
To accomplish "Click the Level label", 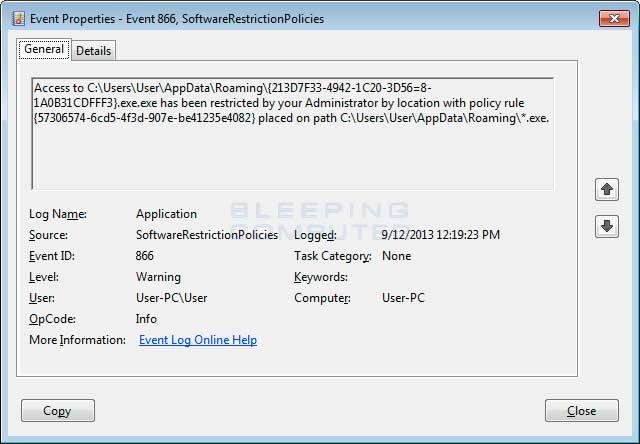I will click(44, 277).
